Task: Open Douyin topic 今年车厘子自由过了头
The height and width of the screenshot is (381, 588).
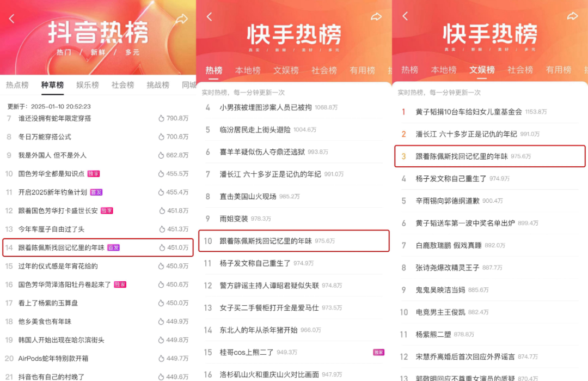Action: tap(51, 229)
